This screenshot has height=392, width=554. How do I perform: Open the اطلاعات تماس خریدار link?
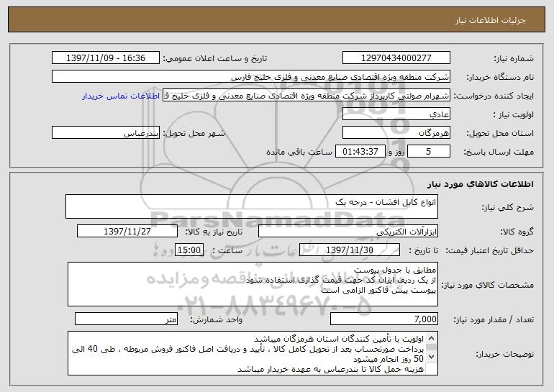tap(121, 96)
